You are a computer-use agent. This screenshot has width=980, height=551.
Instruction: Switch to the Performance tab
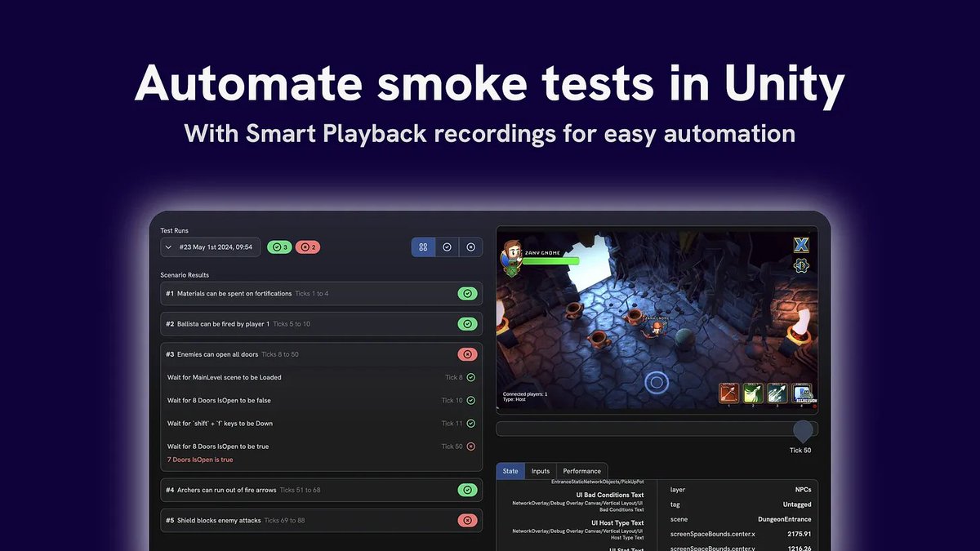point(582,471)
